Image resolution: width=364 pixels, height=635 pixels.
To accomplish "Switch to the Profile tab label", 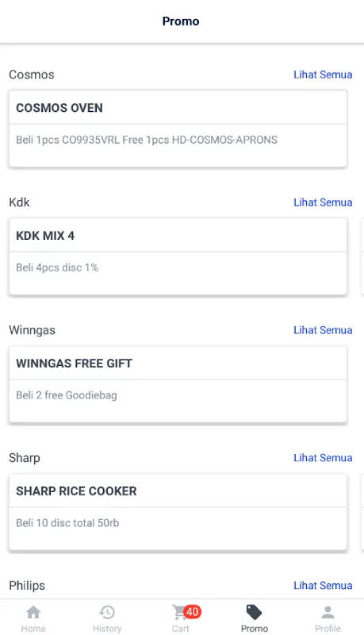I will pos(328,629).
